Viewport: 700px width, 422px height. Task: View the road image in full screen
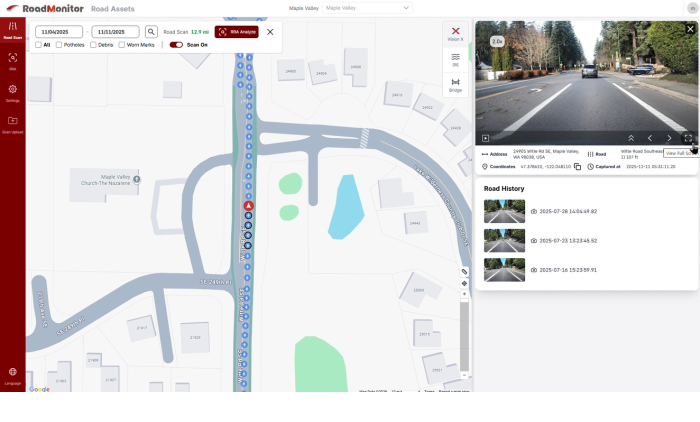tap(688, 138)
